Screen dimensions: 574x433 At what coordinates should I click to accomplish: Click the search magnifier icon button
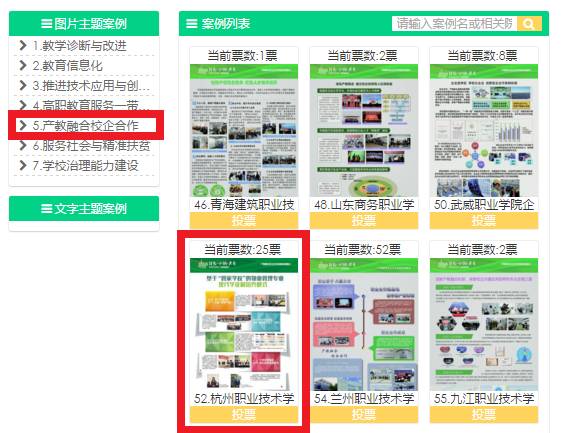(x=529, y=24)
